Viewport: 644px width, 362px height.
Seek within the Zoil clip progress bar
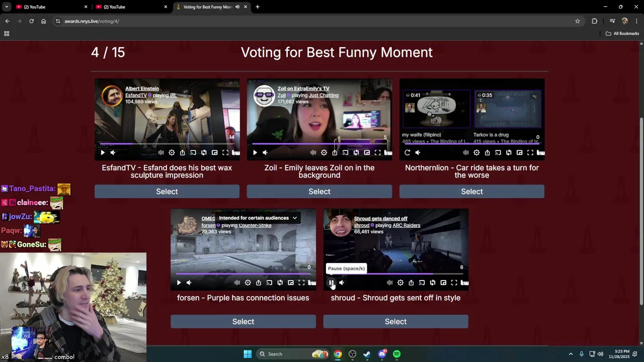click(319, 144)
